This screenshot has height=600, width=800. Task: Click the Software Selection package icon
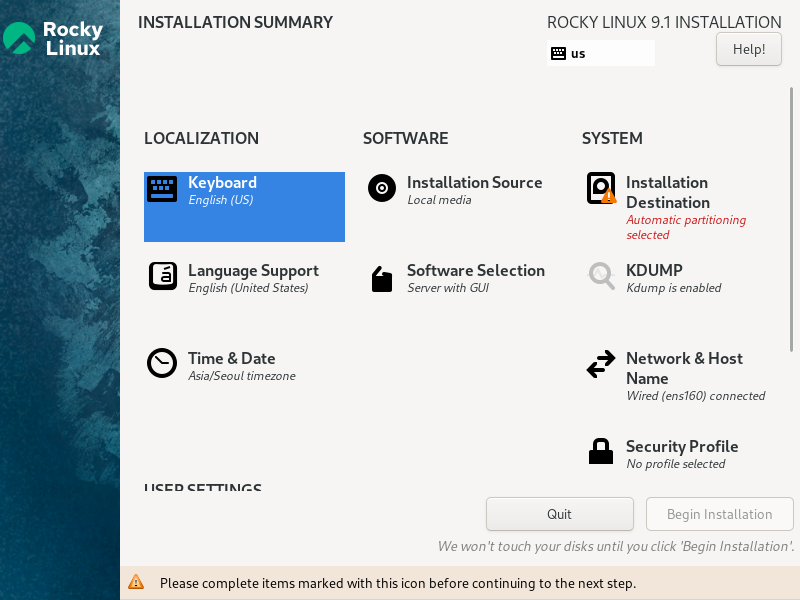382,279
